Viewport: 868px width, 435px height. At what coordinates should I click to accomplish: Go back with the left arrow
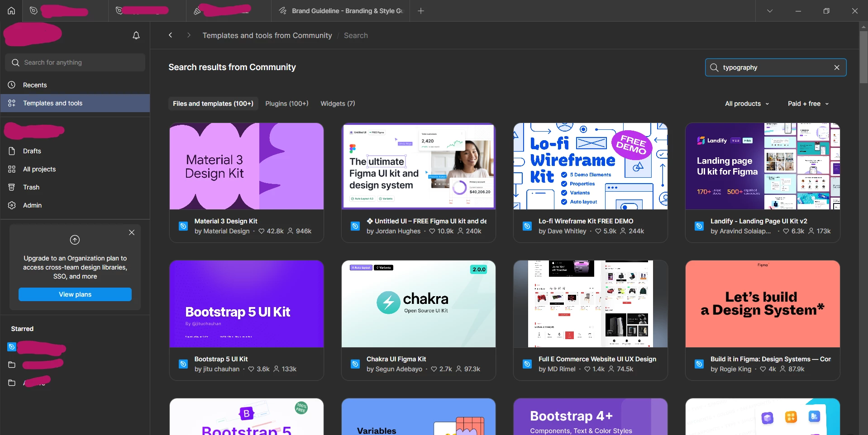(171, 35)
